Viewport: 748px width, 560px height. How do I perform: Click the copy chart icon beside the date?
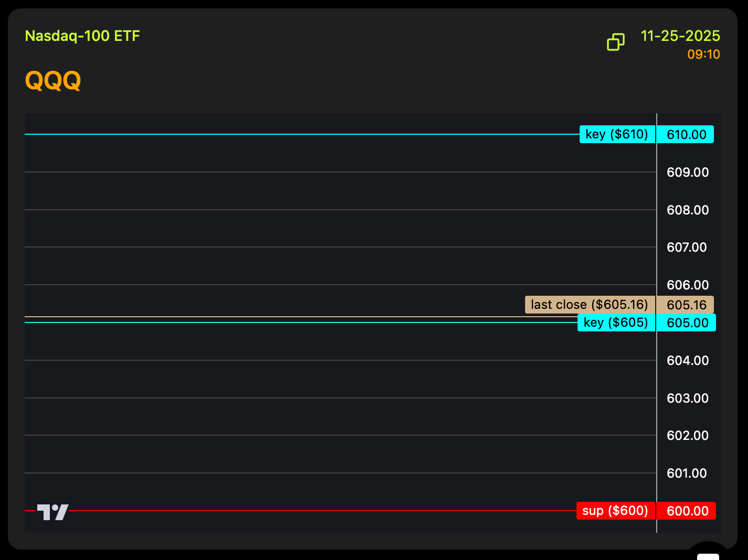tap(616, 42)
